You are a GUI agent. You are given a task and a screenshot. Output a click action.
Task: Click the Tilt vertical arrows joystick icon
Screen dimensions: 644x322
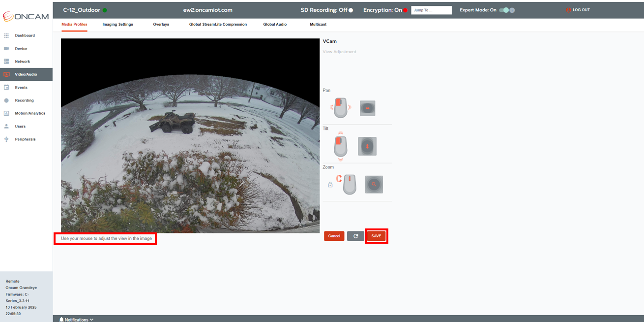point(367,146)
